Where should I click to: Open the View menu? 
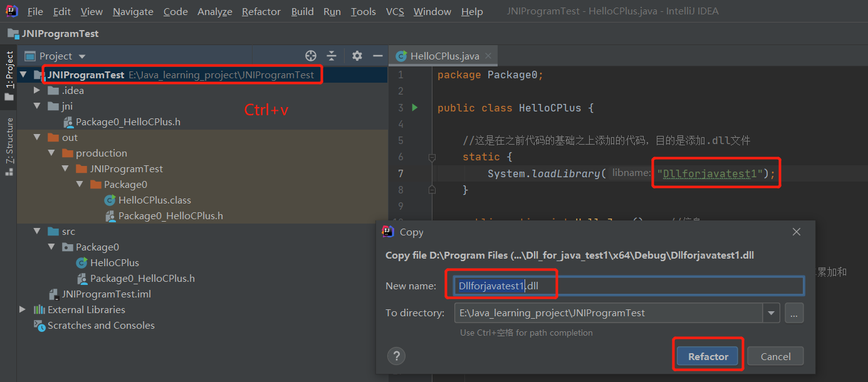(92, 11)
